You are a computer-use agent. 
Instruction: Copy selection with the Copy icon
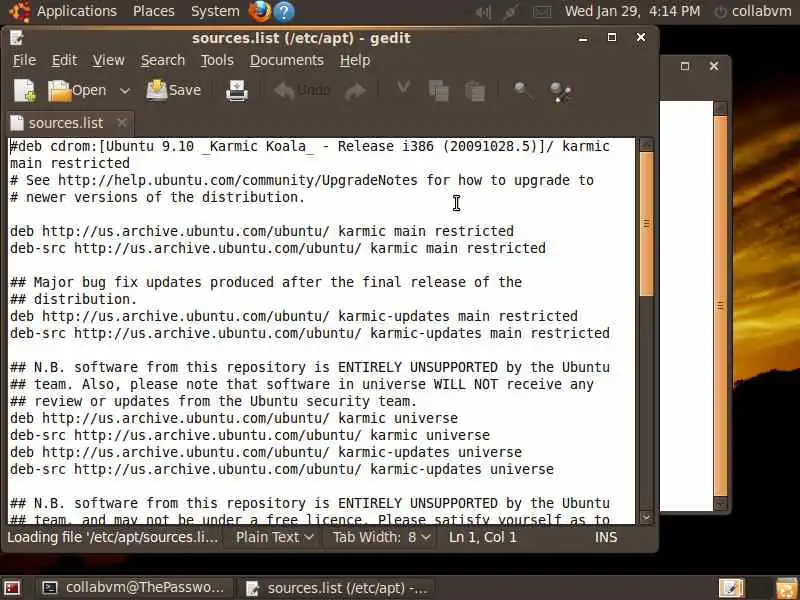point(438,91)
